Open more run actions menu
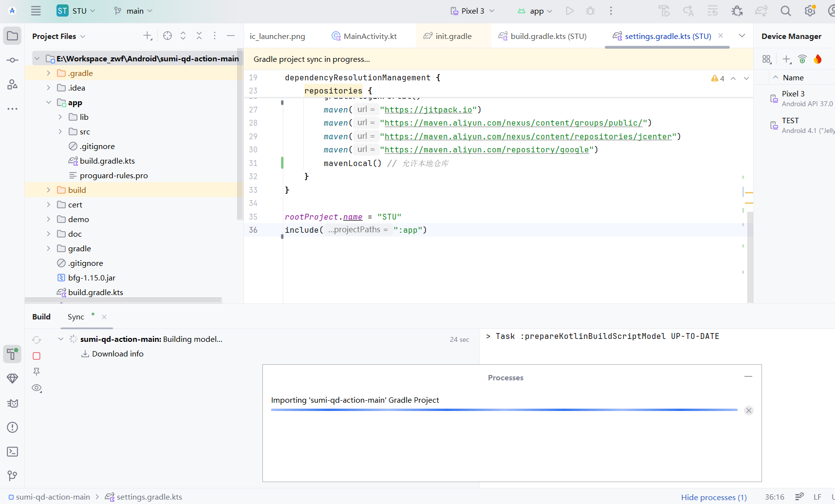 point(611,11)
